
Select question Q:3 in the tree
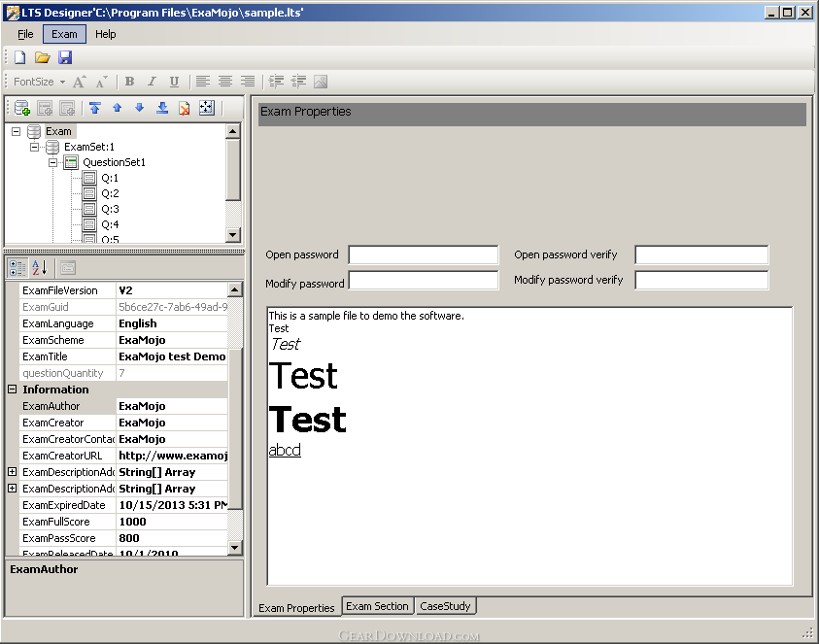tap(109, 209)
